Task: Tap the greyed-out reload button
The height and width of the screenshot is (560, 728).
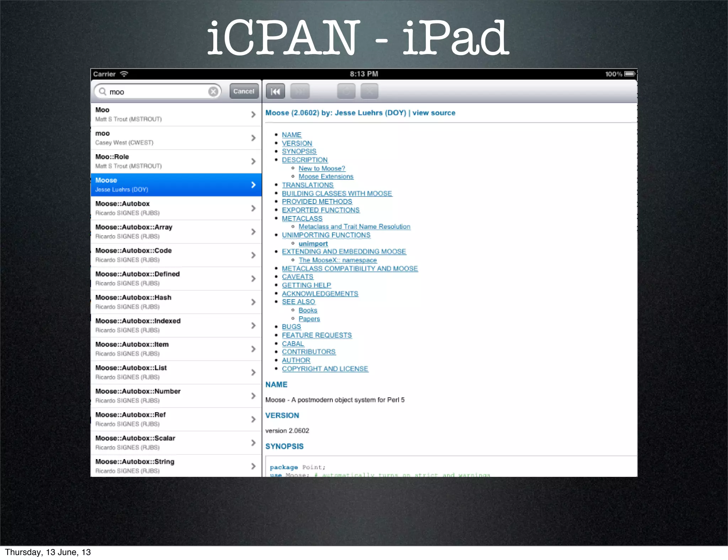Action: click(346, 91)
